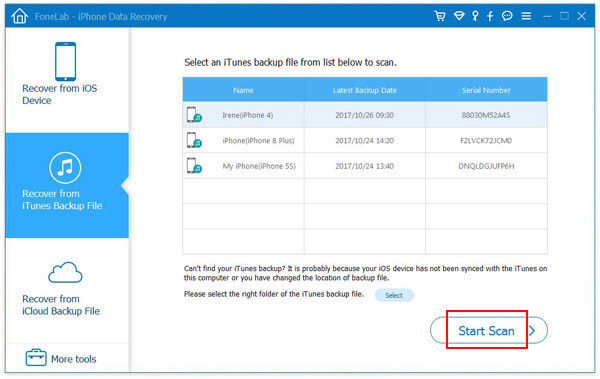Image resolution: width=600 pixels, height=379 pixels.
Task: Open the feedback chat bubble icon
Action: pyautogui.click(x=507, y=16)
